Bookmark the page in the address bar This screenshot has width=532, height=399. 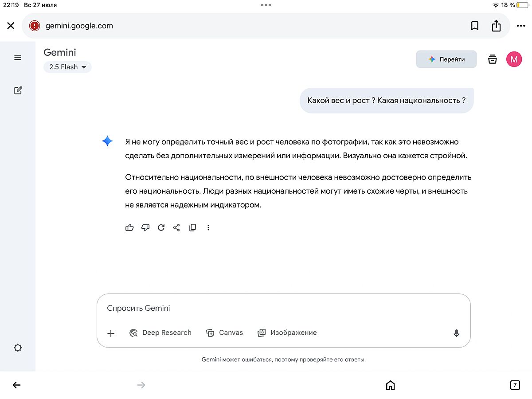[474, 26]
